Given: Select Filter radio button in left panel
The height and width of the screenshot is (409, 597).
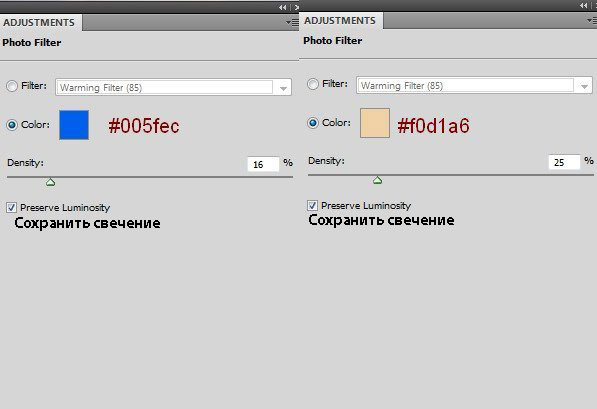Looking at the screenshot, I should [x=12, y=86].
